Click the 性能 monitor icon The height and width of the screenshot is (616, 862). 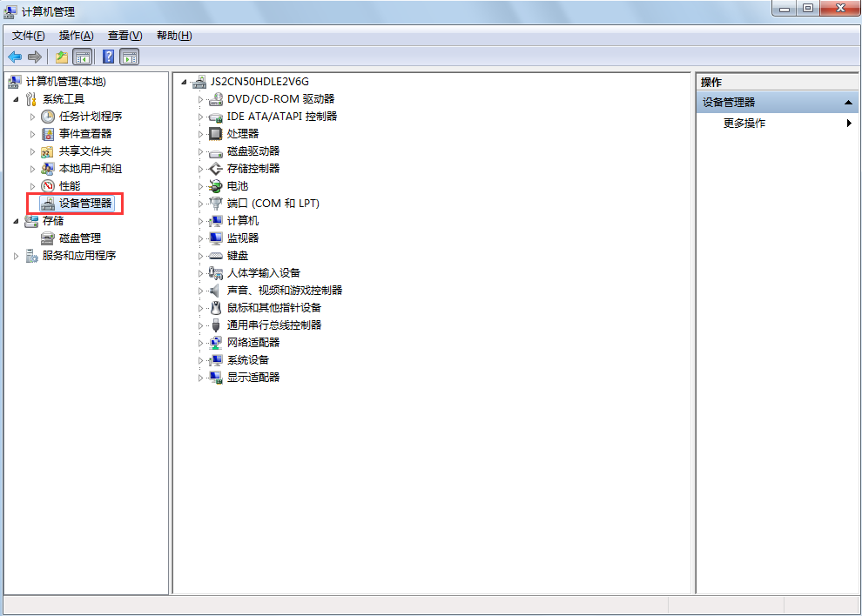(48, 186)
